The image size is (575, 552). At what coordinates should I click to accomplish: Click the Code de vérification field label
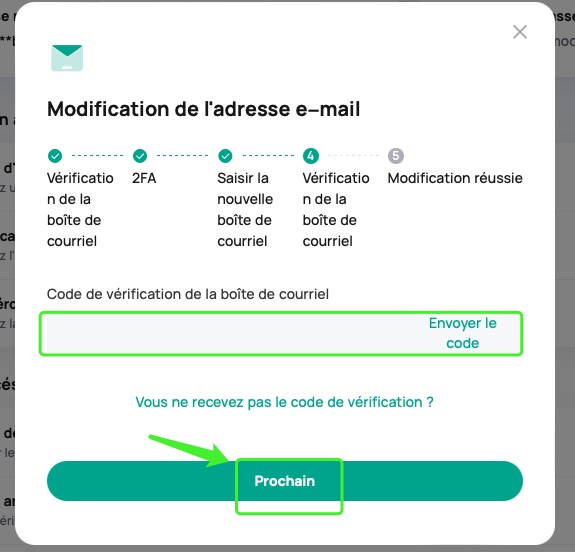tap(188, 294)
